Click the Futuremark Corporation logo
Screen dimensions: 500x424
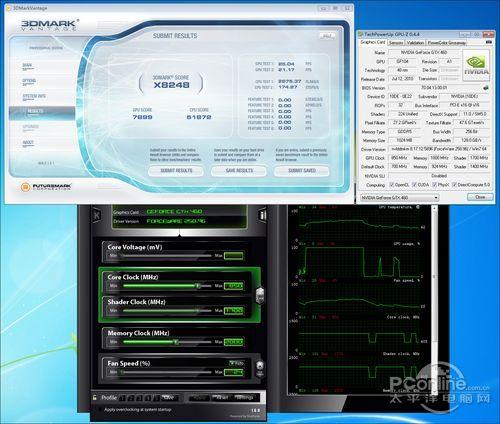[46, 187]
